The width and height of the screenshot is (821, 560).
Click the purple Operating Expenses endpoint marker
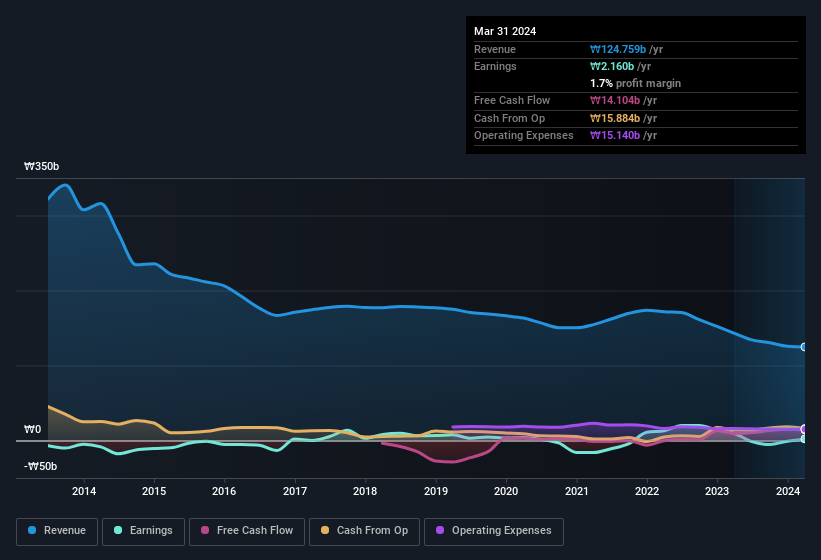point(803,429)
